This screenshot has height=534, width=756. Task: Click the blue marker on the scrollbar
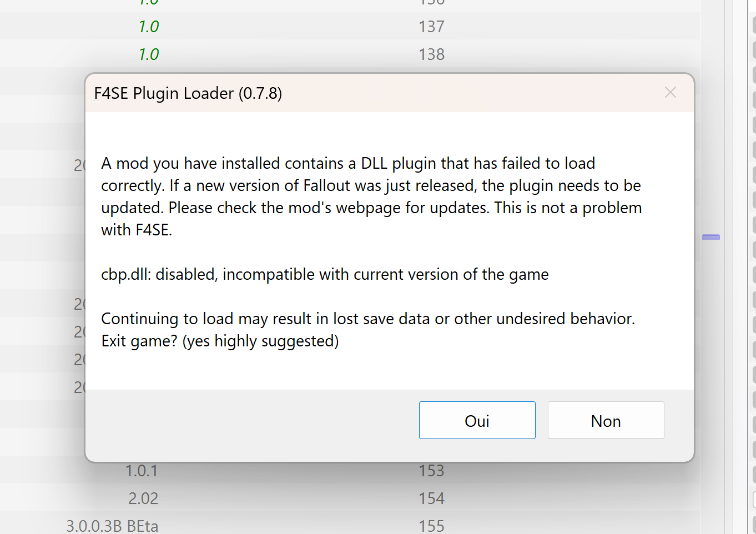coord(711,237)
